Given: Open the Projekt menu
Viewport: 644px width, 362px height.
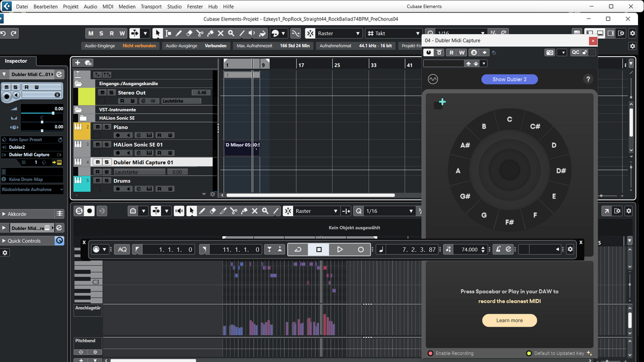Looking at the screenshot, I should click(71, 7).
